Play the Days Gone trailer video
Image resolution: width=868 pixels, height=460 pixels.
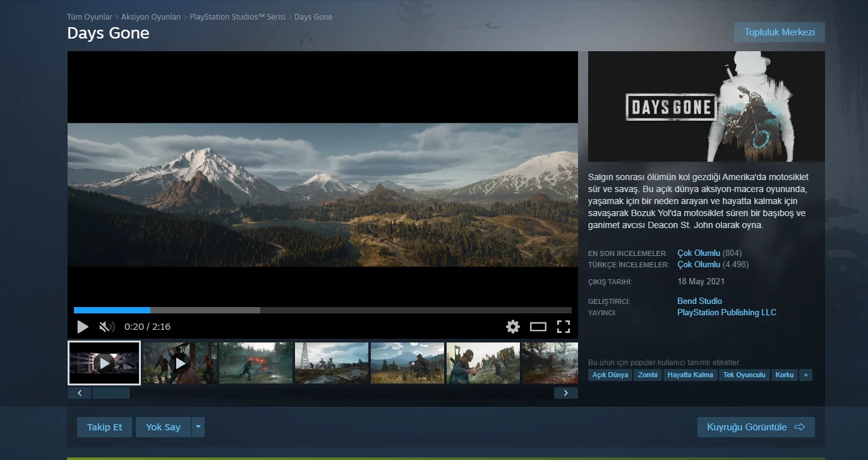[83, 327]
